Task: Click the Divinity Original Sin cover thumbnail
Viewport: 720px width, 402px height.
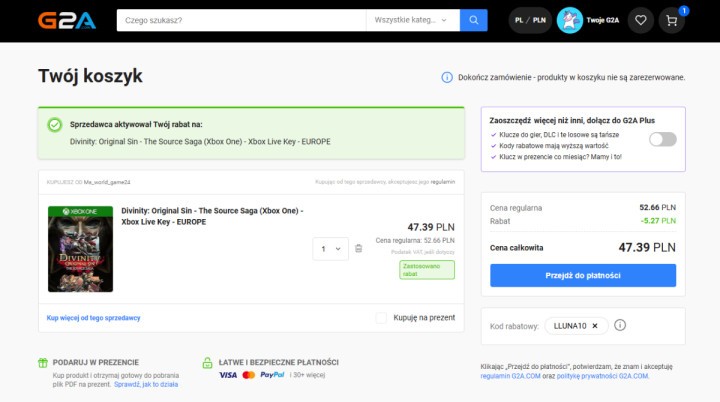Action: click(80, 249)
